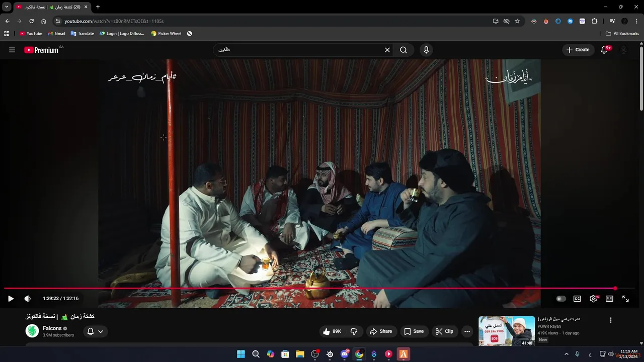Open the Apps grid in bookmarks bar
Screen dimensions: 644x362
[x=7, y=34]
